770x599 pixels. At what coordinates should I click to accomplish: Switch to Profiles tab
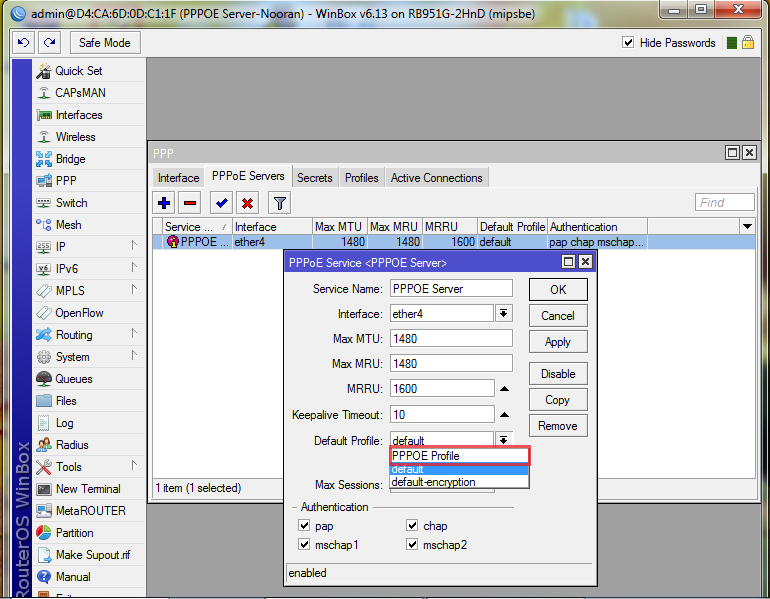(x=361, y=178)
